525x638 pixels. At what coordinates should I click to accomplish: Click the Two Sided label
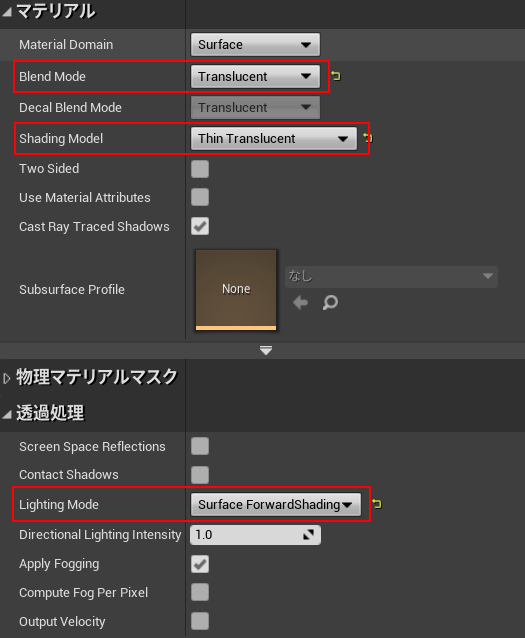tap(49, 168)
